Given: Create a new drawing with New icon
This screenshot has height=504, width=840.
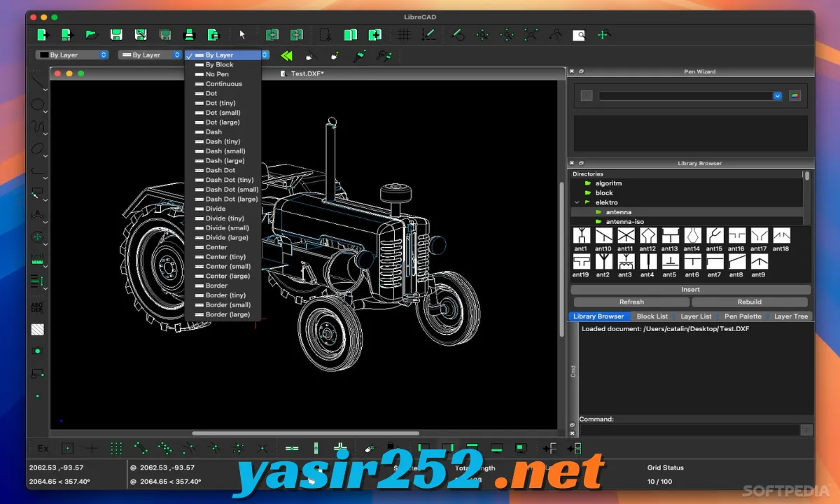Looking at the screenshot, I should coord(43,34).
